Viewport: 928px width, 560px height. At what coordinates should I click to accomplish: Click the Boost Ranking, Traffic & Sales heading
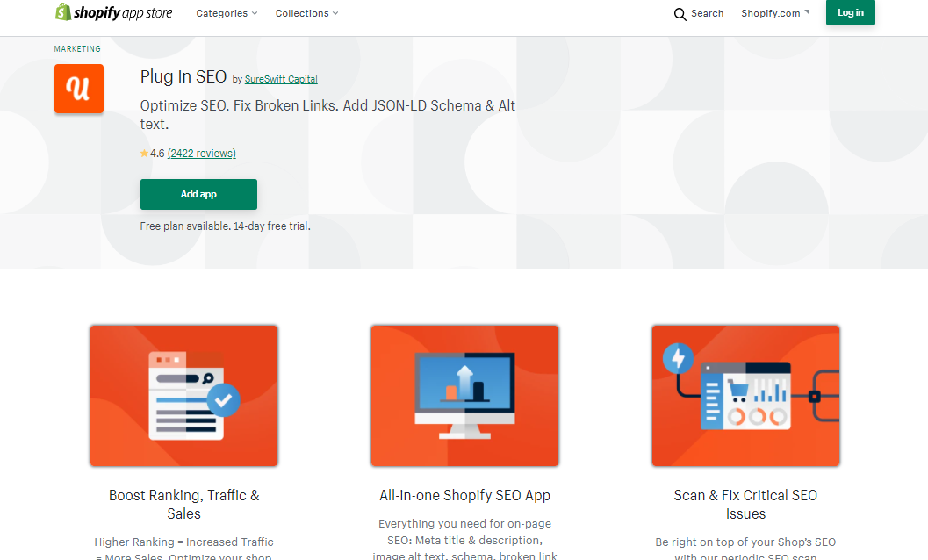(x=184, y=505)
